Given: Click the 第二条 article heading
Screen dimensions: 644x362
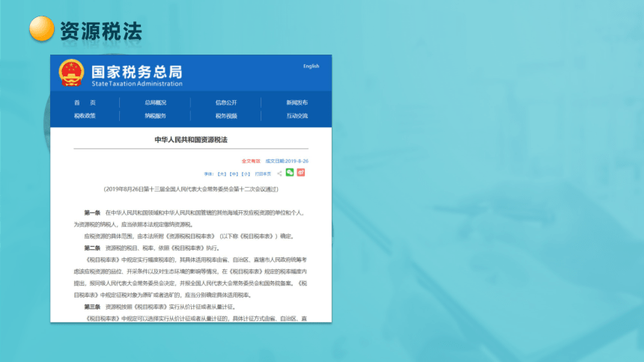Looking at the screenshot, I should click(x=92, y=248).
